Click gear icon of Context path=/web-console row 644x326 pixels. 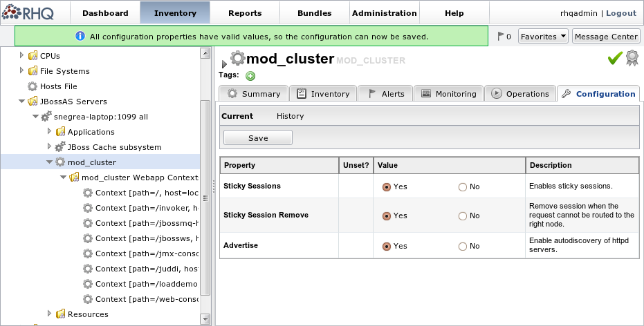[88, 299]
